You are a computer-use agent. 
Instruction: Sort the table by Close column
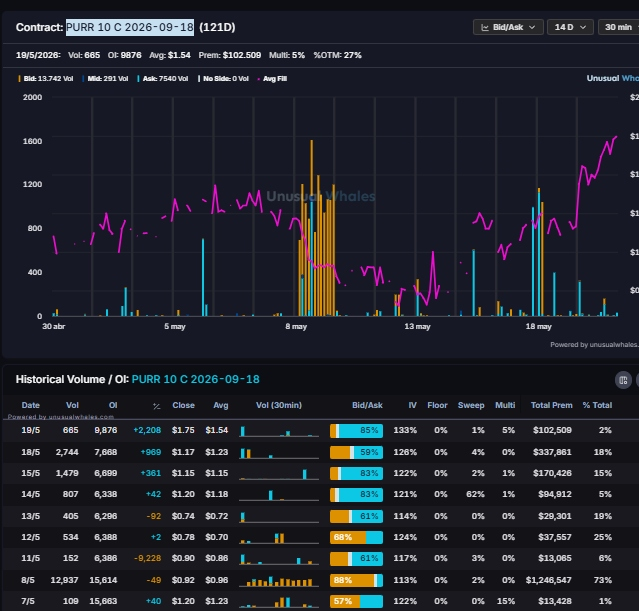183,405
